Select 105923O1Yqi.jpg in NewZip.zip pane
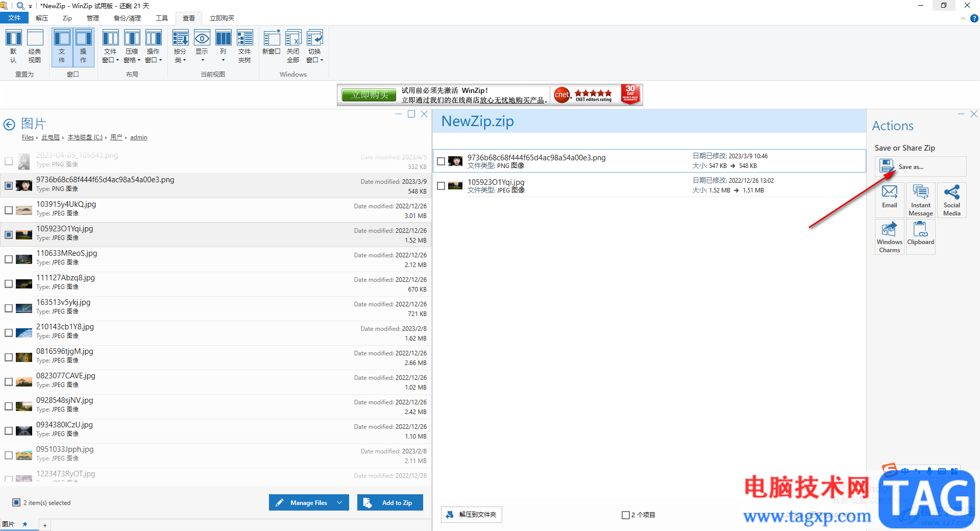This screenshot has width=980, height=531. (649, 186)
